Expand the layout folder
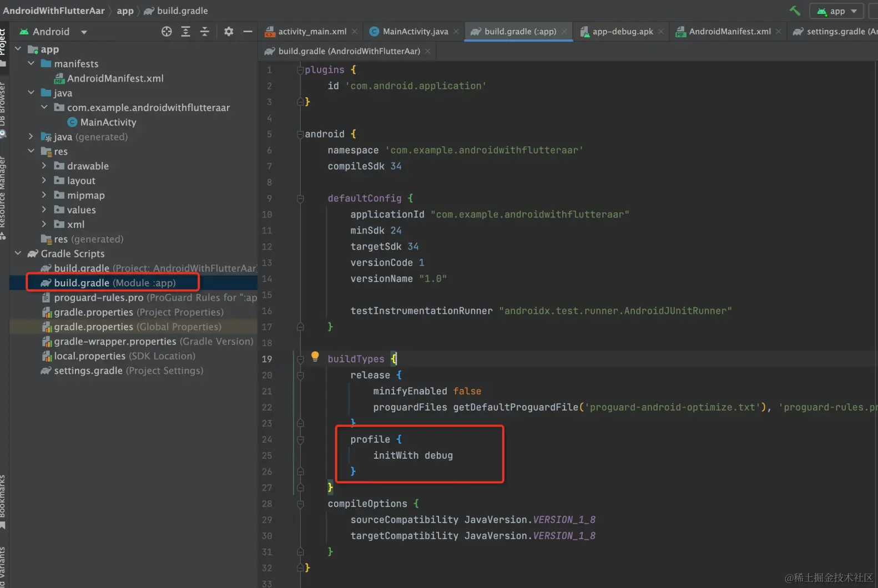The image size is (878, 588). coord(44,180)
